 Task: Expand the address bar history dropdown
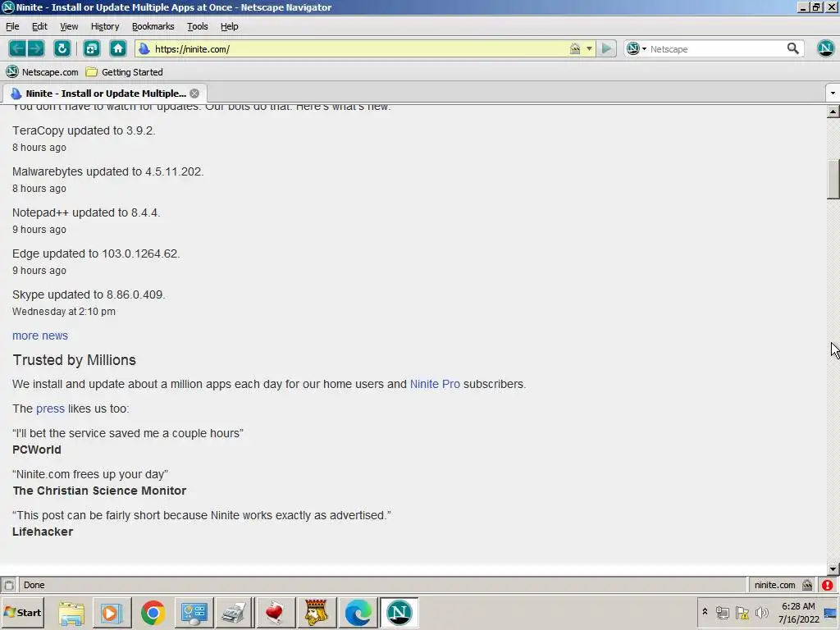pos(589,48)
